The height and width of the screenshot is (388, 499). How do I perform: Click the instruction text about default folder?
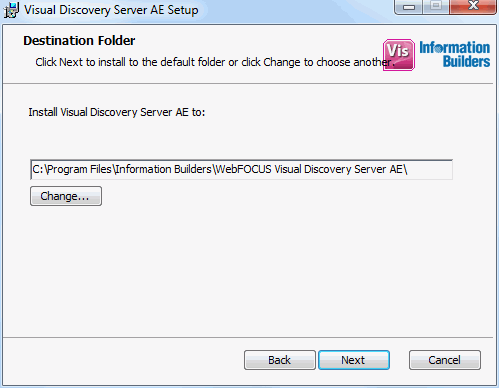(215, 62)
